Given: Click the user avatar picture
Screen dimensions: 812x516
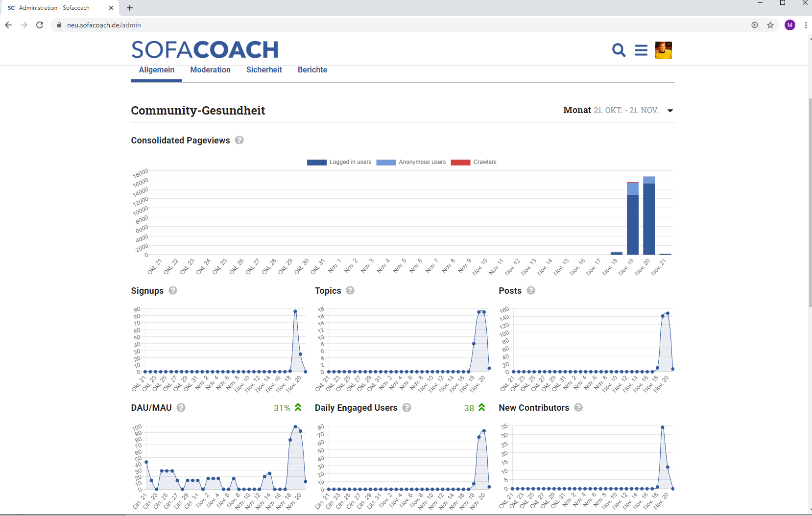Looking at the screenshot, I should (x=663, y=50).
